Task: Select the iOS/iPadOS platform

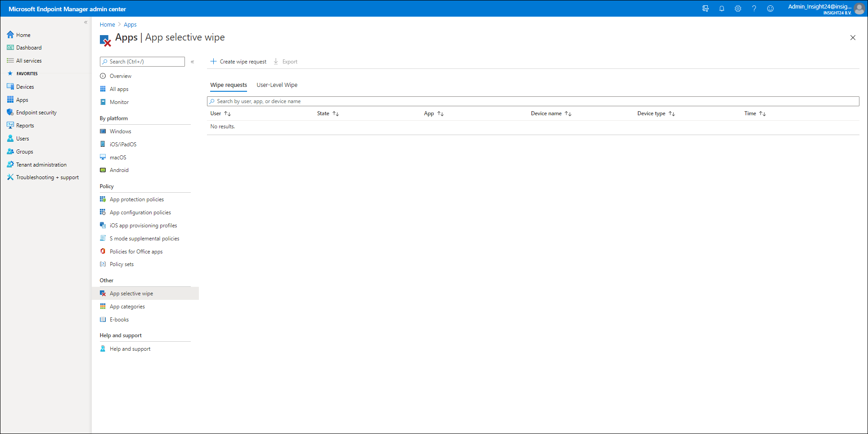Action: 123,145
